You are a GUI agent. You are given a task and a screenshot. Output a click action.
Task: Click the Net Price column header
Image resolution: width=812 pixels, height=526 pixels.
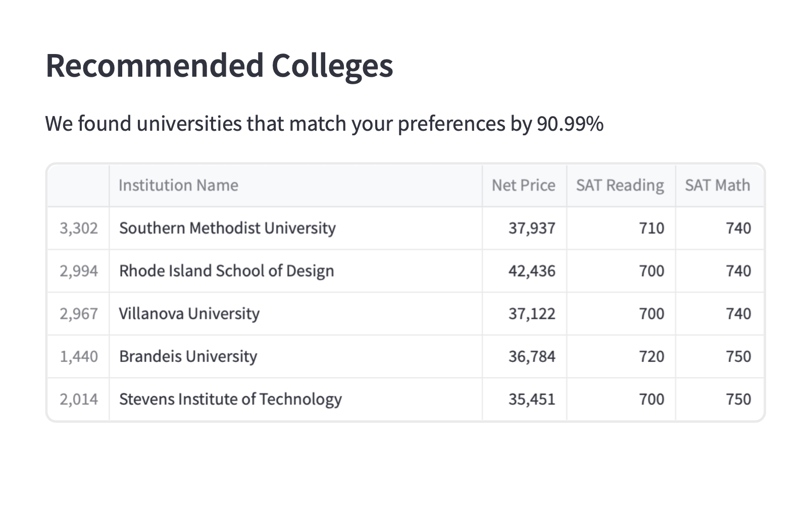coord(523,185)
